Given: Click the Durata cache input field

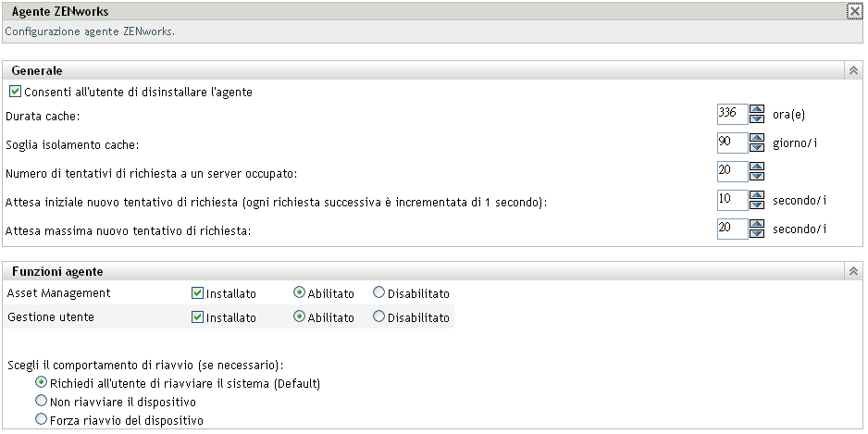Looking at the screenshot, I should tap(732, 115).
